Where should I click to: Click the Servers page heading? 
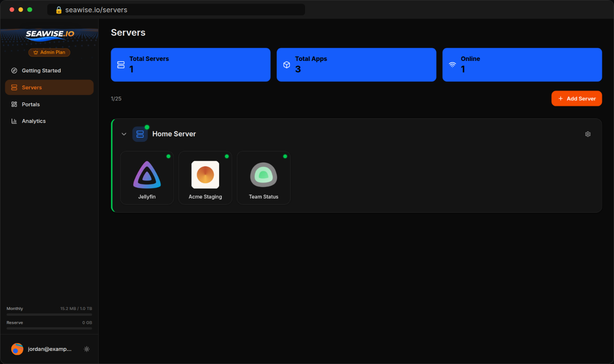pos(128,32)
